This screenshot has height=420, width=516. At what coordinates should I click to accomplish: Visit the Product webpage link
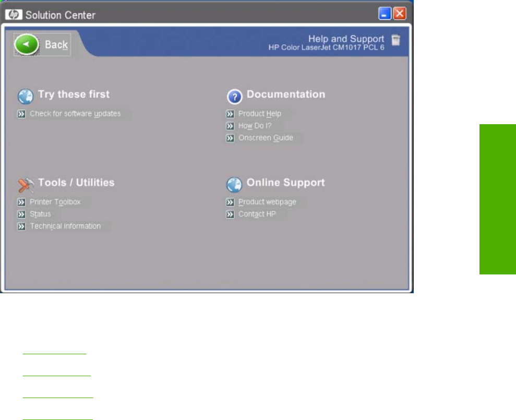(x=267, y=202)
